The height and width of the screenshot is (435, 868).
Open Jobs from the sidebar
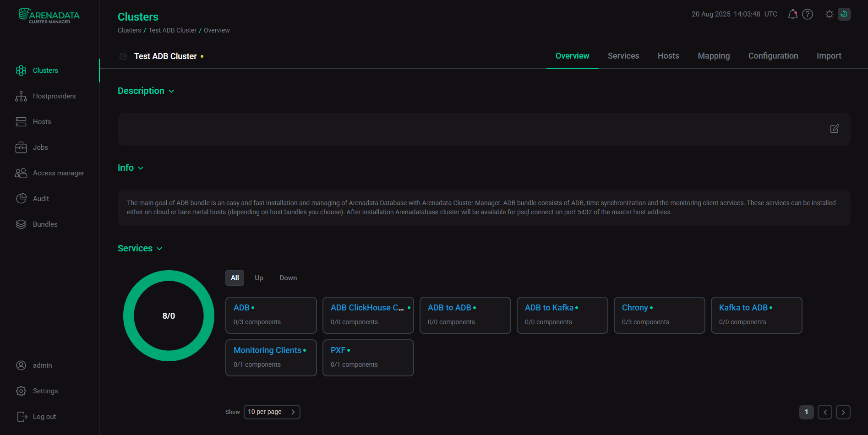(40, 147)
